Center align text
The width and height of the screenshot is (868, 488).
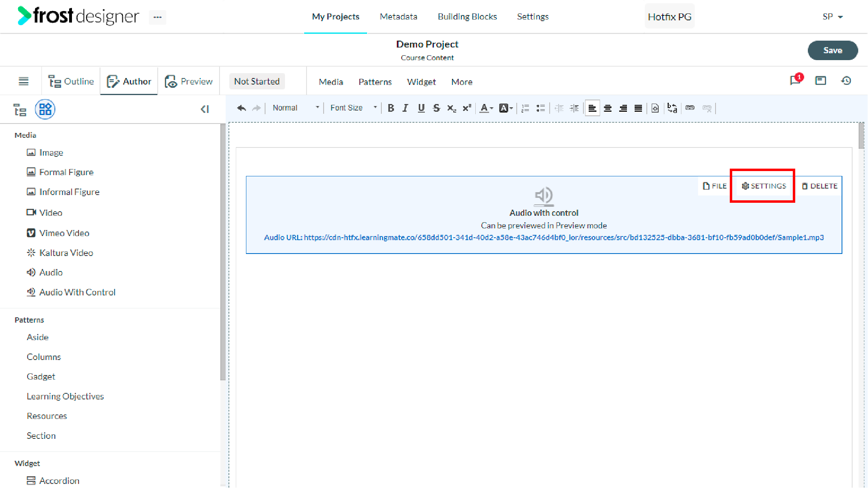pyautogui.click(x=608, y=108)
